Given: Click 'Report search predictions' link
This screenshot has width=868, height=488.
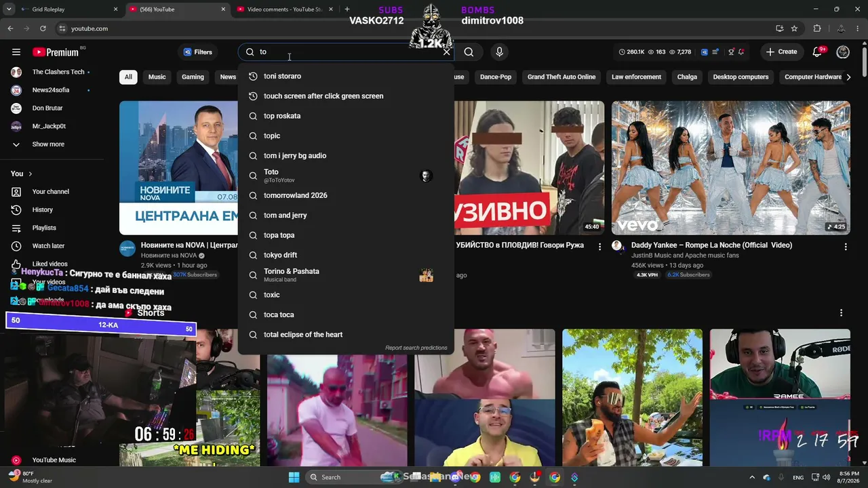Looking at the screenshot, I should tap(416, 348).
